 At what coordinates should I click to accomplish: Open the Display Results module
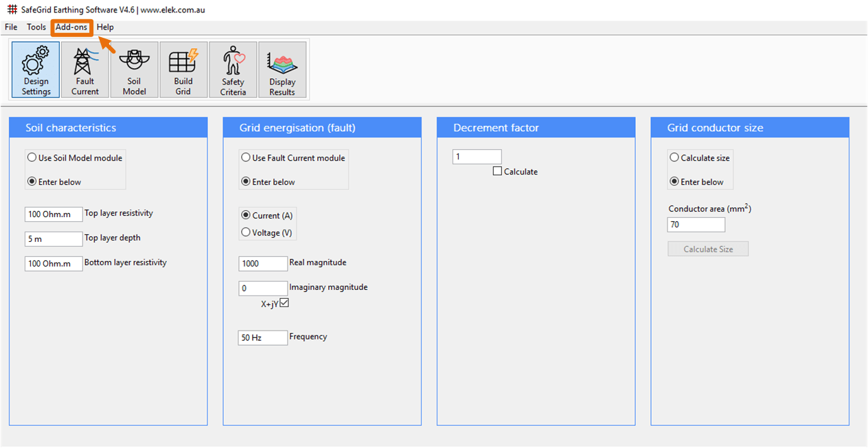(x=282, y=69)
